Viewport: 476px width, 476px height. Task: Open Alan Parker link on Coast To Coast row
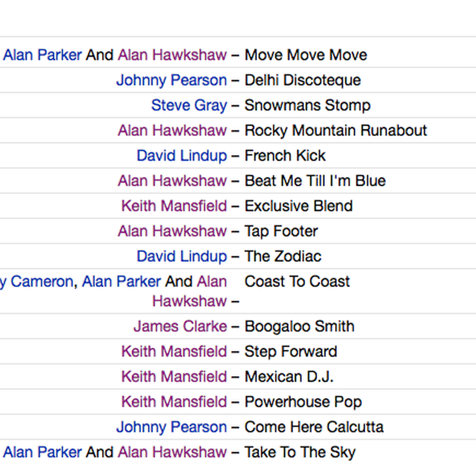click(x=122, y=281)
